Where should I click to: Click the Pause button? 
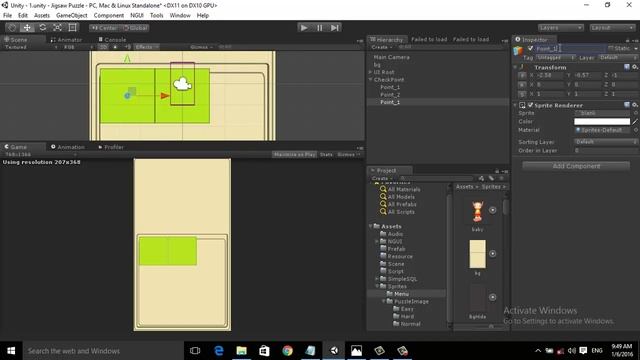click(x=319, y=28)
